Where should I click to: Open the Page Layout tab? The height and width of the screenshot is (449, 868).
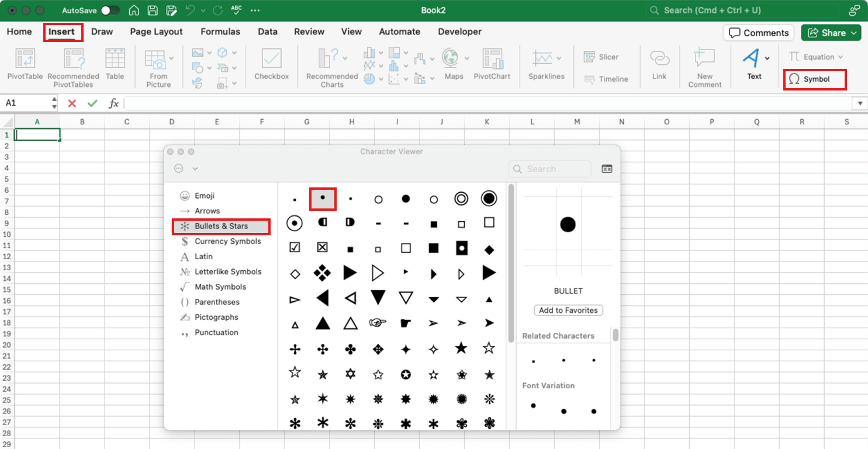point(156,32)
